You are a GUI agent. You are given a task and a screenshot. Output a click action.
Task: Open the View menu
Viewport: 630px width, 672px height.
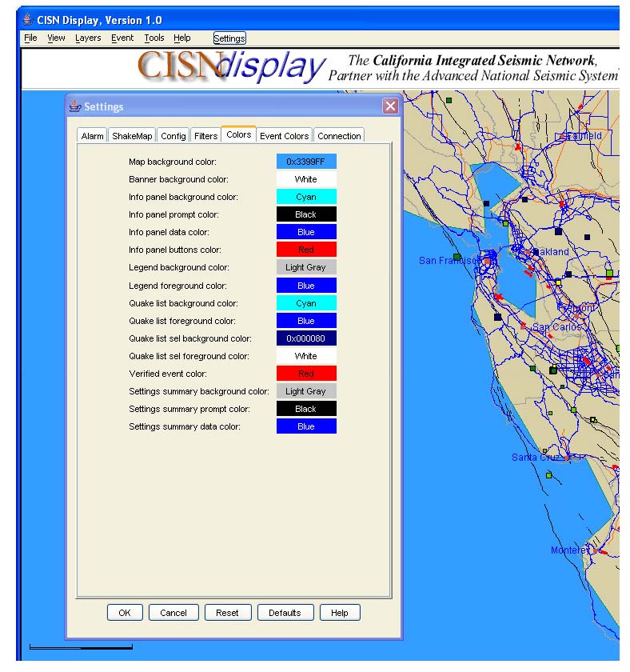pos(56,38)
